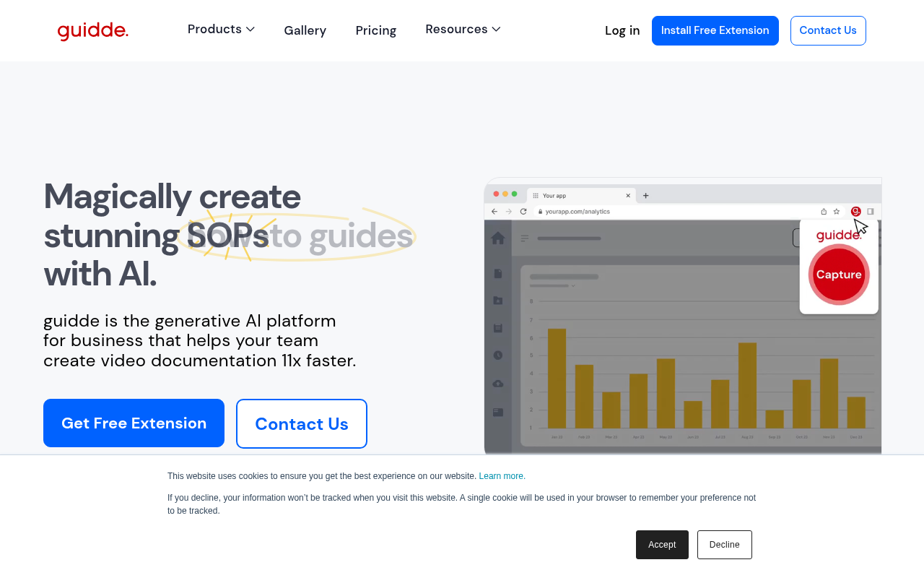Accept the cookie policy

pos(661,544)
